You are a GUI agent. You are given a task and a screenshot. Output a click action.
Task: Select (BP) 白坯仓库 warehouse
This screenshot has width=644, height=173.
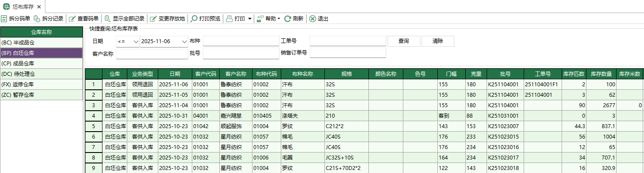[x=41, y=53]
